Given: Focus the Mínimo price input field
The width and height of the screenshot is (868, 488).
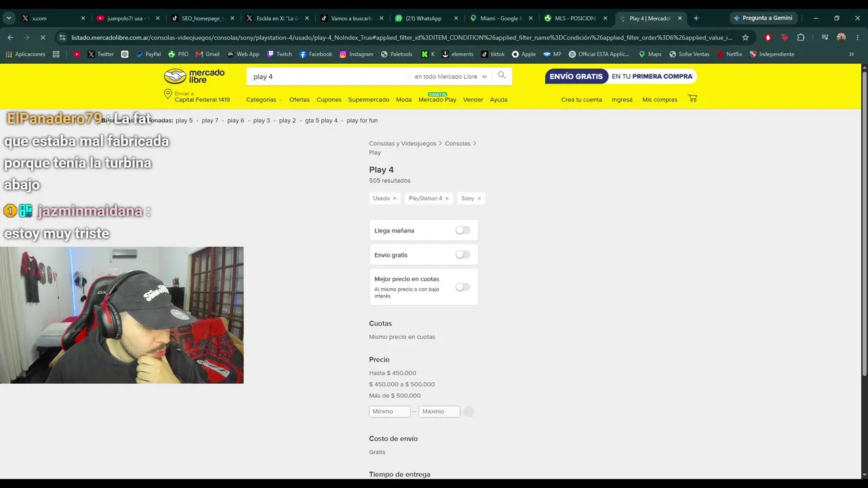Looking at the screenshot, I should click(389, 411).
